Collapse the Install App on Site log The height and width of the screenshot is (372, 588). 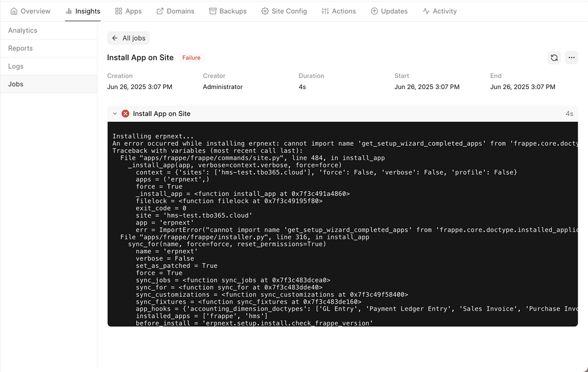click(115, 114)
